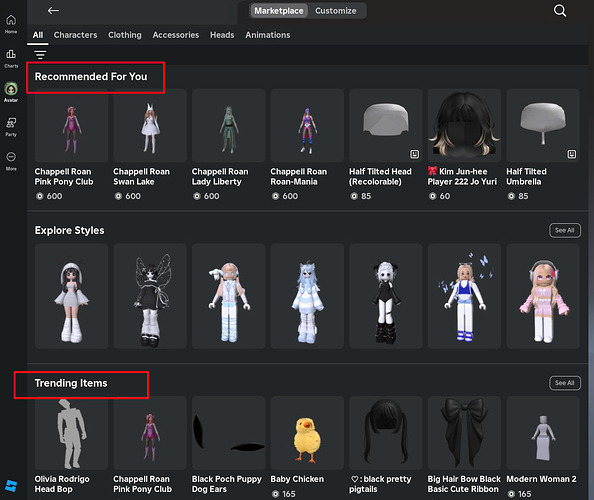Viewport: 594px width, 500px height.
Task: Go back with the arrow icon
Action: (x=53, y=11)
